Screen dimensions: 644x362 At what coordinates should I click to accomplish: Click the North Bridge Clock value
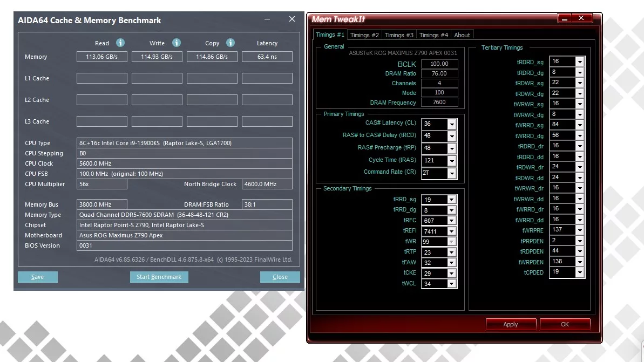click(267, 184)
